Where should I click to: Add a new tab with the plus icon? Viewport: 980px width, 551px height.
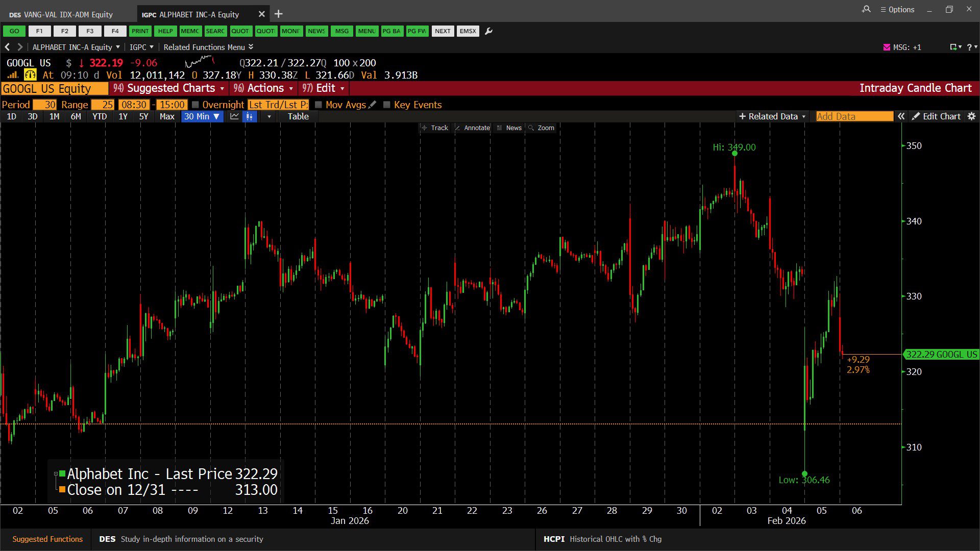[x=279, y=14]
